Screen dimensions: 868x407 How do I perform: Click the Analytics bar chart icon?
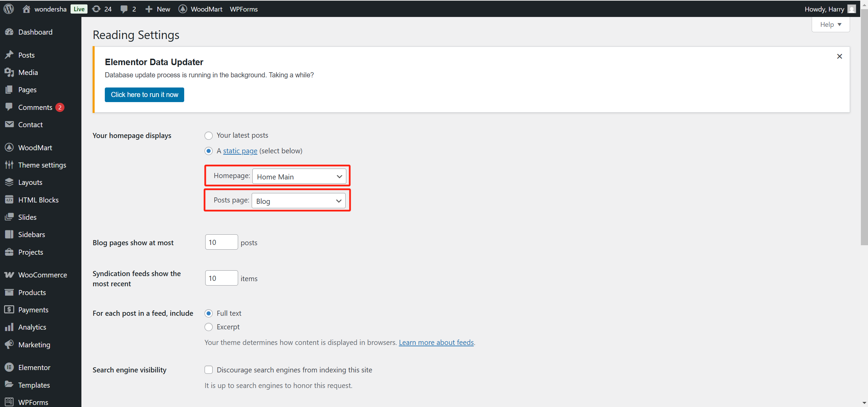[x=9, y=327]
